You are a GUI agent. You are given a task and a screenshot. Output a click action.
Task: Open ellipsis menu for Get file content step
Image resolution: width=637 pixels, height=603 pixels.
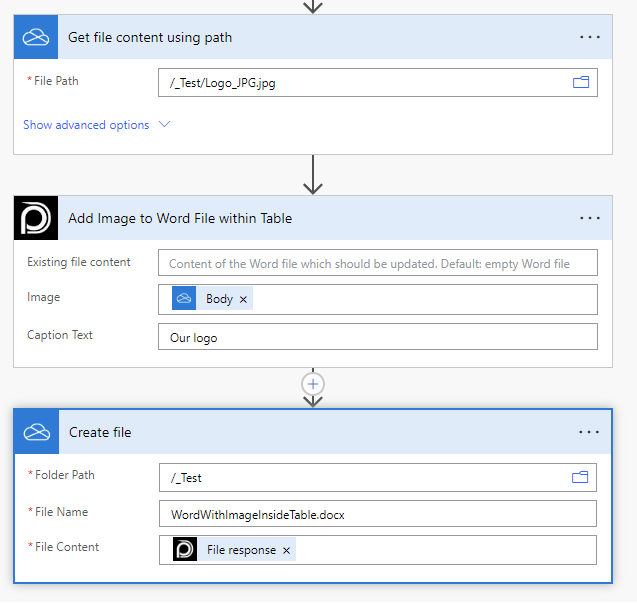point(590,37)
